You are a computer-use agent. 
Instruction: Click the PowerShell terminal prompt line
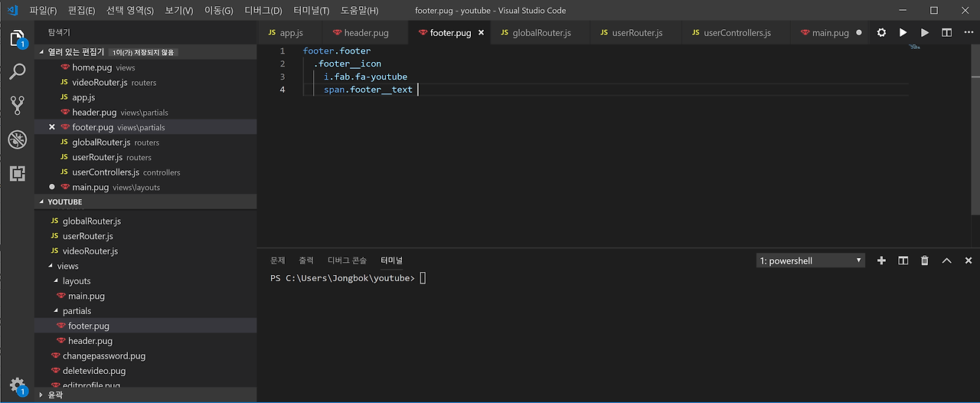point(348,278)
